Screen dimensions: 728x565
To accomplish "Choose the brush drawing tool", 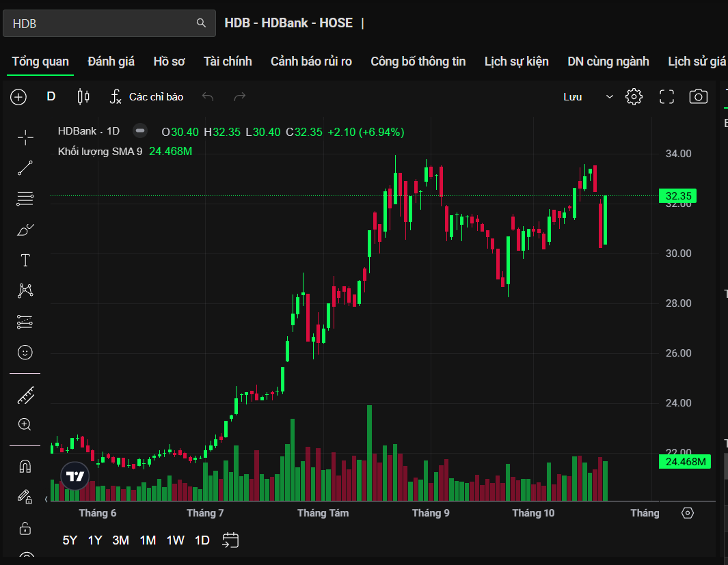I will 25,230.
